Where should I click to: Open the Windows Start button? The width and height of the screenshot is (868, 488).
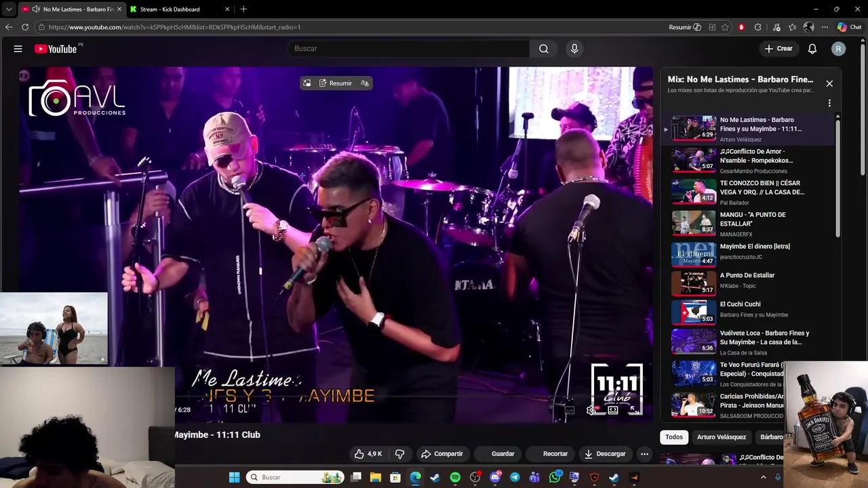click(x=234, y=477)
